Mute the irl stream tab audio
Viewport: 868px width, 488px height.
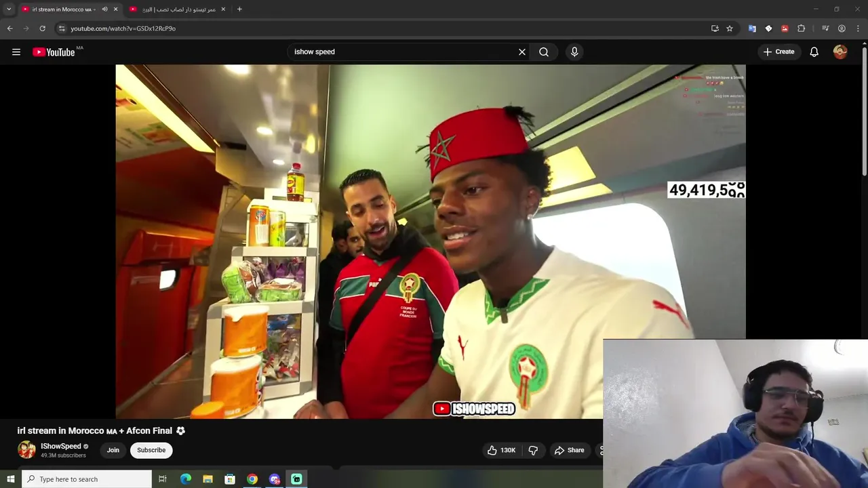tap(104, 9)
